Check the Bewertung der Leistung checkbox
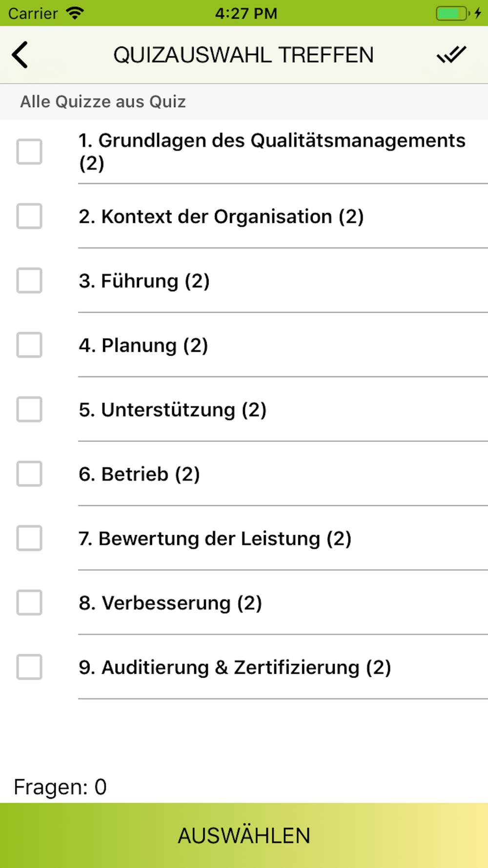Screen dimensions: 488x868 [x=29, y=538]
